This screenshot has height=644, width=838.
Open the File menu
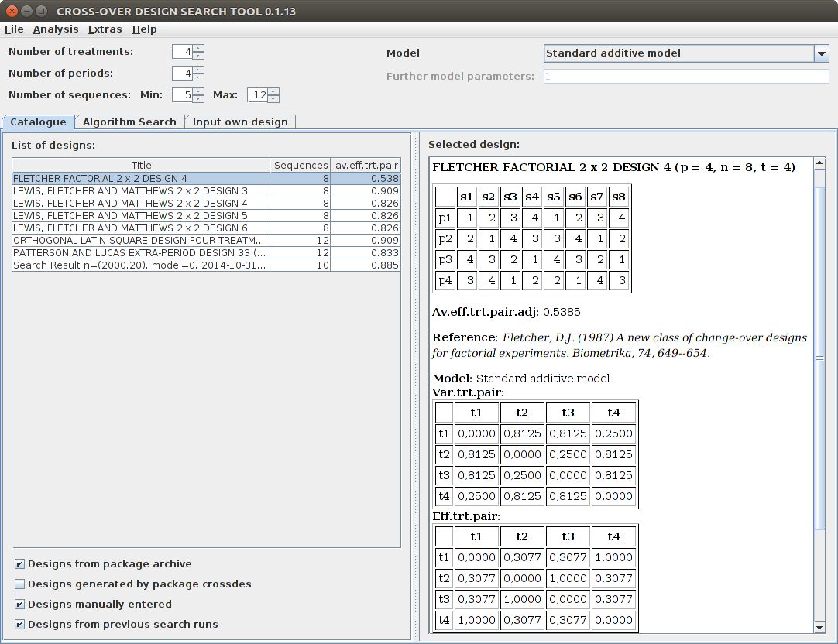[x=14, y=29]
